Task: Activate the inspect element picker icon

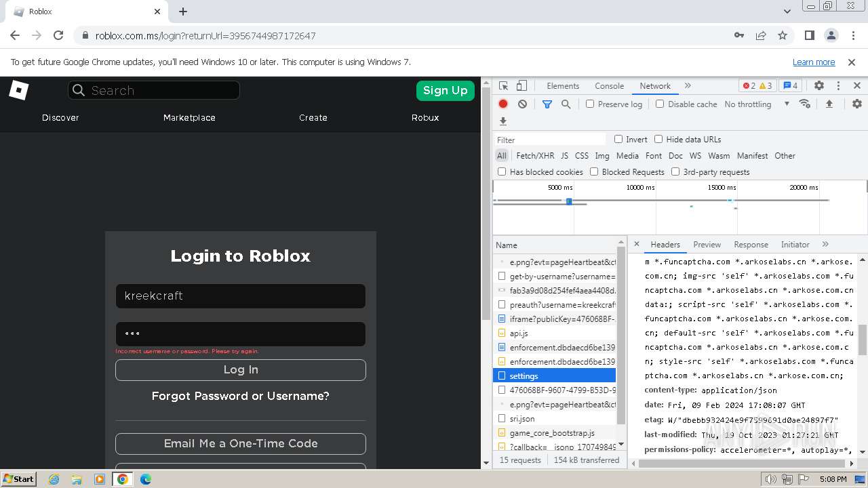Action: point(503,86)
